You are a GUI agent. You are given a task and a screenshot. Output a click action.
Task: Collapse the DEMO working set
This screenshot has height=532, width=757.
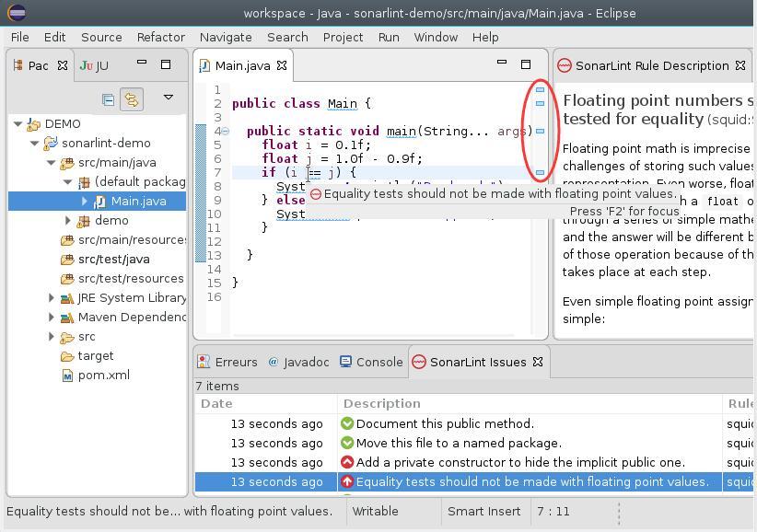coord(17,124)
